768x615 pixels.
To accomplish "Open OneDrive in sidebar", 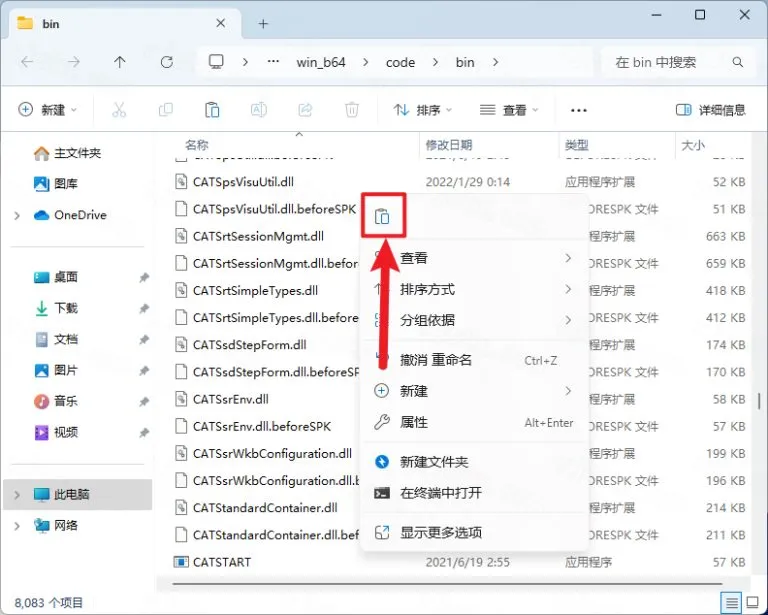I will (x=70, y=215).
